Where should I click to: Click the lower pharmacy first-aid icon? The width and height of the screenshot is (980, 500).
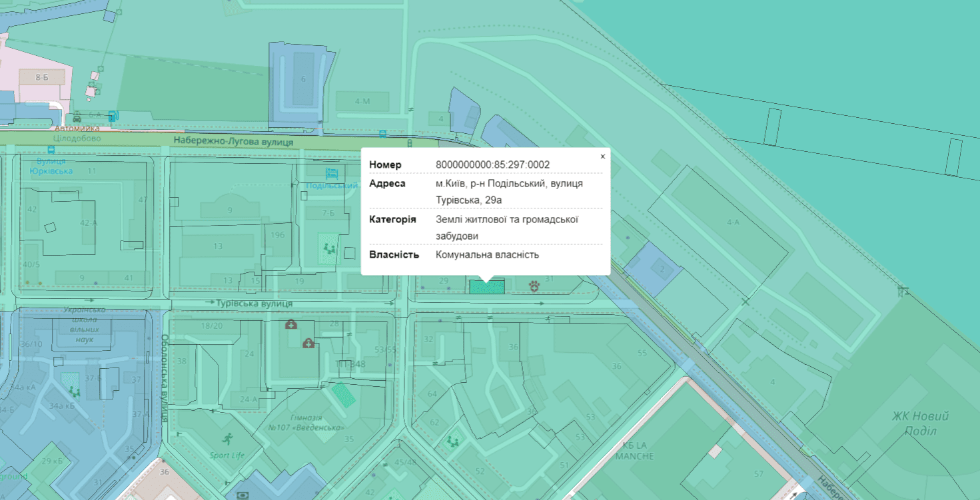[x=308, y=344]
